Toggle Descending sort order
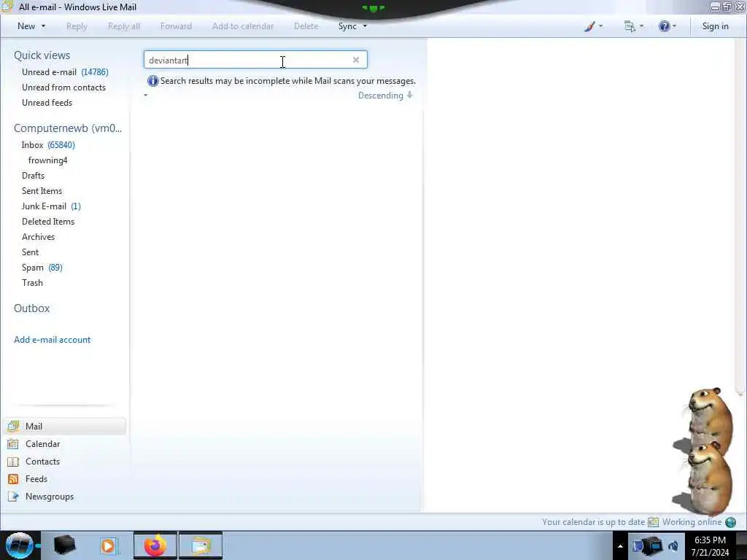 385,96
